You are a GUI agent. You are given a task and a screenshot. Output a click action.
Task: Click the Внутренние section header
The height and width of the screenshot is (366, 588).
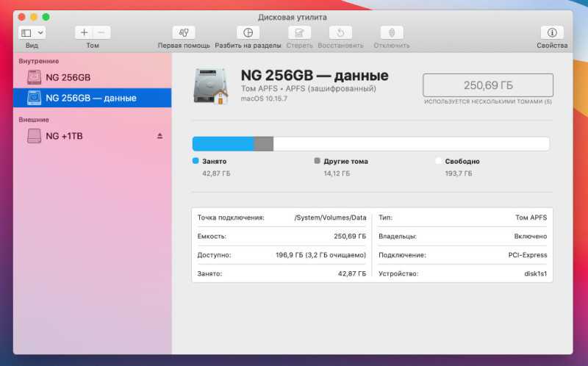pos(39,61)
